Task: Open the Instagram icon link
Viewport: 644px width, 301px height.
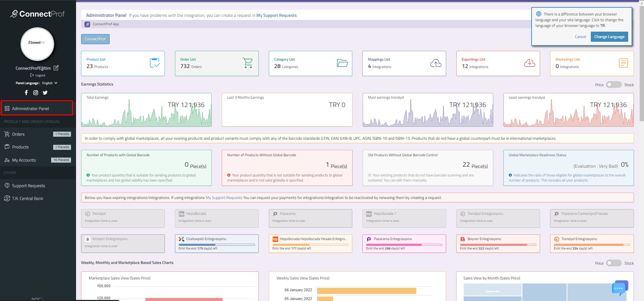Action: (36, 93)
